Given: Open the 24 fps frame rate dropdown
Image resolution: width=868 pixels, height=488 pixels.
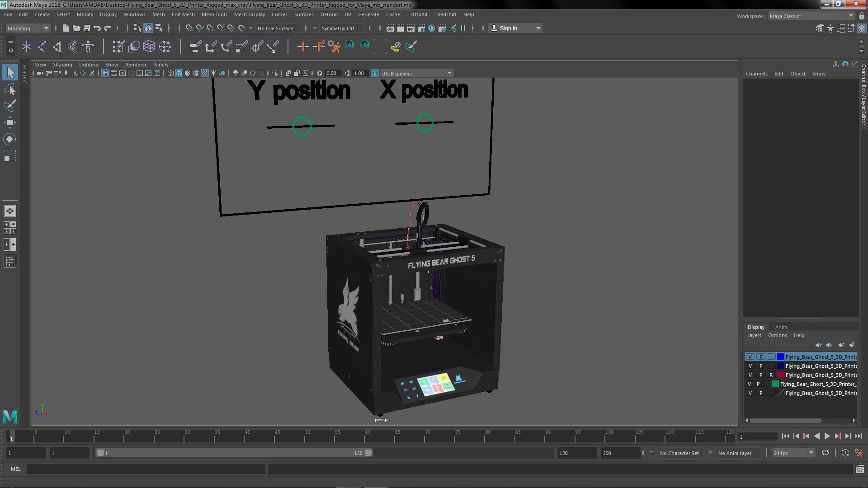Looking at the screenshot, I should point(793,453).
